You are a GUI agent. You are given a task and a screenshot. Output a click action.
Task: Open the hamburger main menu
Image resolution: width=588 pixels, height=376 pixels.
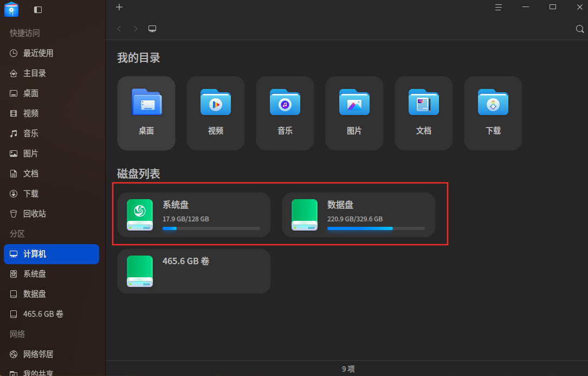point(499,7)
